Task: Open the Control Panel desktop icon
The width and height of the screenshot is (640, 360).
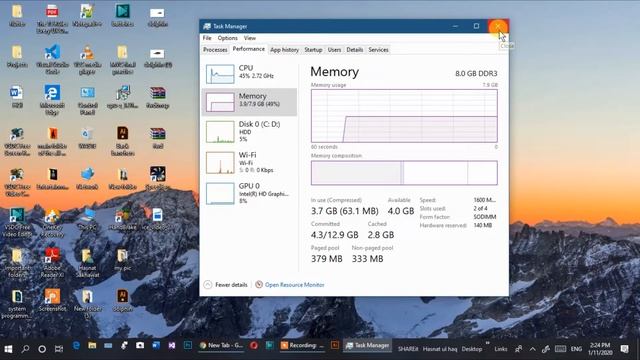Action: 87,100
